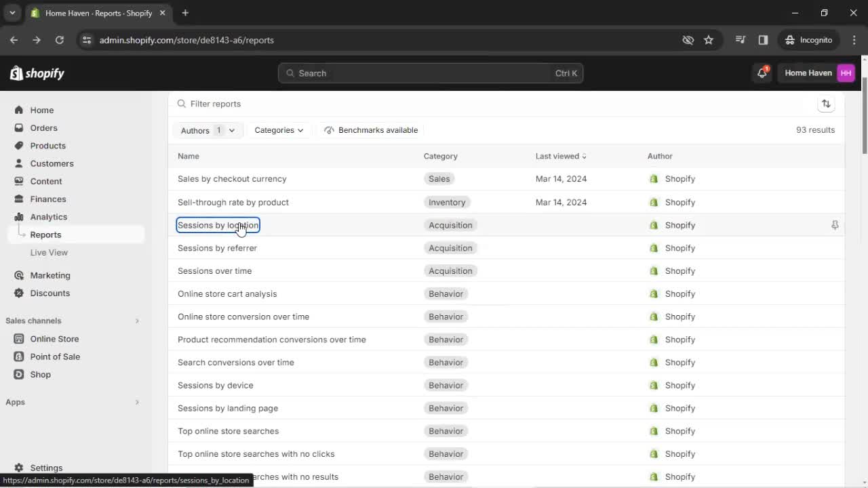Open Marketing in sidebar
868x488 pixels.
[x=50, y=275]
